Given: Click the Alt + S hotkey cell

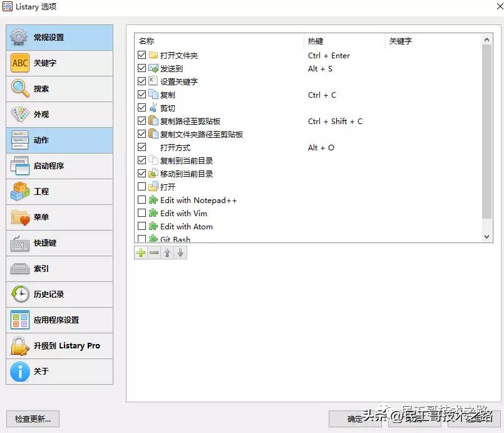Looking at the screenshot, I should coord(320,69).
